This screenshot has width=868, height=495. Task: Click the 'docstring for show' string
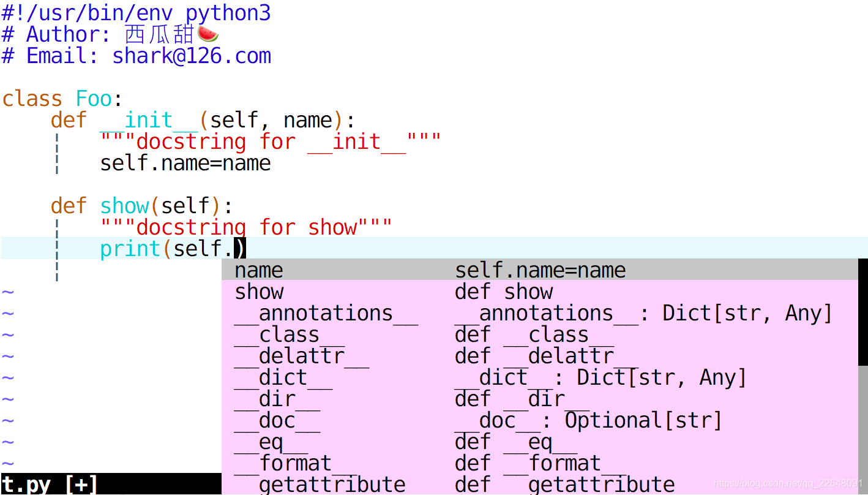click(x=246, y=227)
